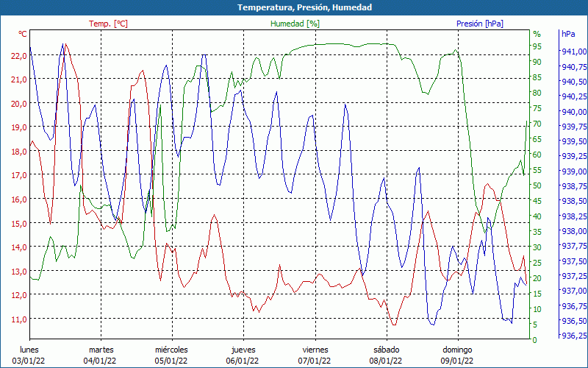Viewport: 588px width, 368px height.
Task: Click the jueves 06/01/22 date label
Action: (243, 355)
